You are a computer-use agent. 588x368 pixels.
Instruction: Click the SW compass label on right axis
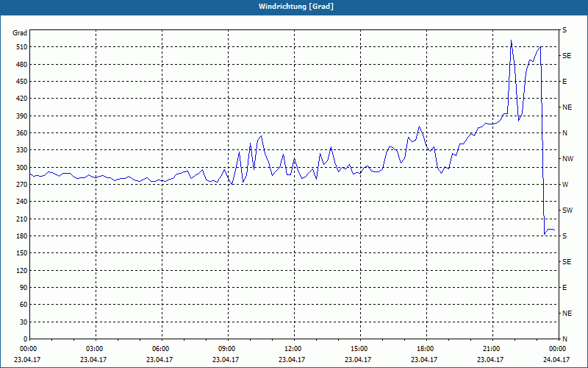pyautogui.click(x=567, y=210)
